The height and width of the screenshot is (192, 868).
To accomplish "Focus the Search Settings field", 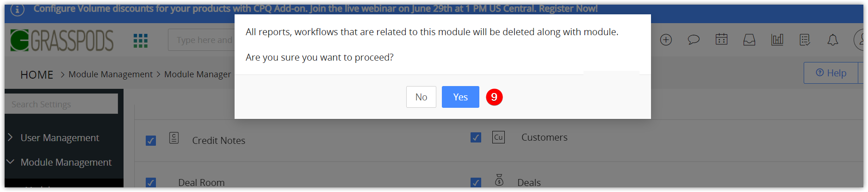I will pyautogui.click(x=62, y=104).
